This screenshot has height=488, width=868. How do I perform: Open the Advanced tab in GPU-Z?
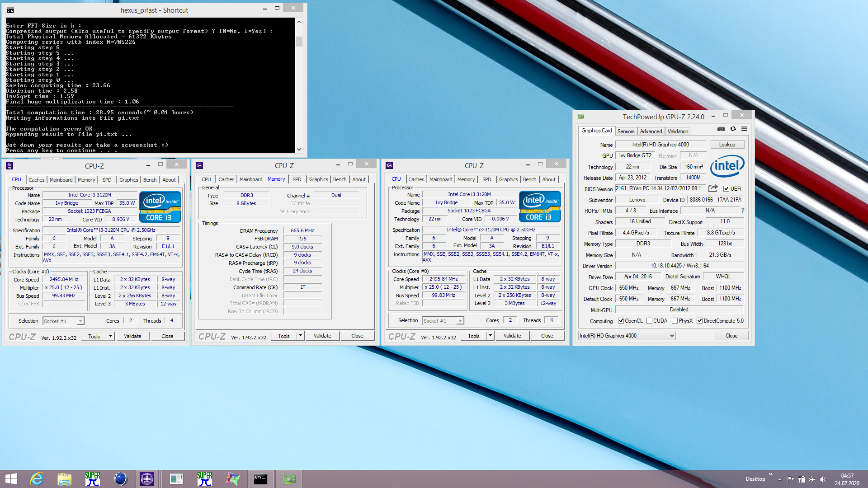[x=651, y=131]
